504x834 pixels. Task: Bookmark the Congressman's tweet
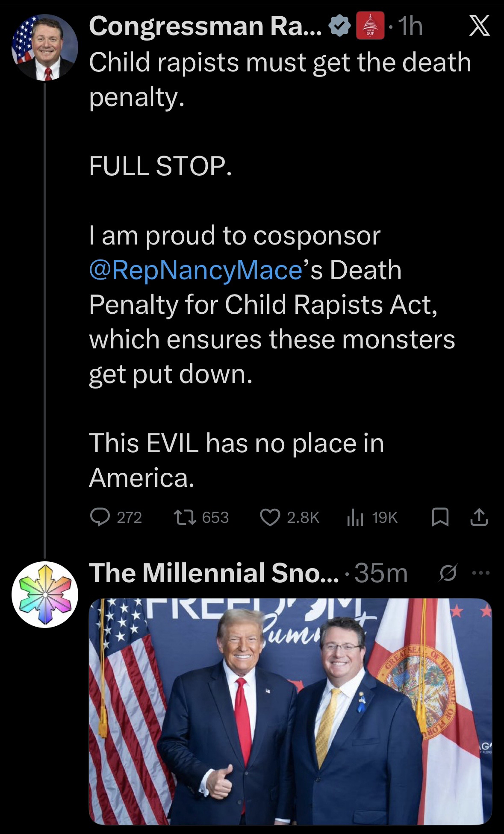439,518
